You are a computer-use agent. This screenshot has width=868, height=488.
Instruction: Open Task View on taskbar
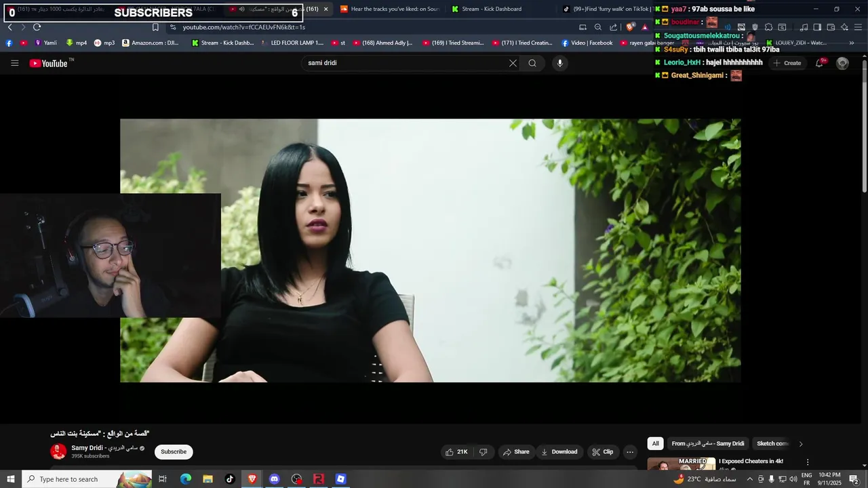[163, 479]
